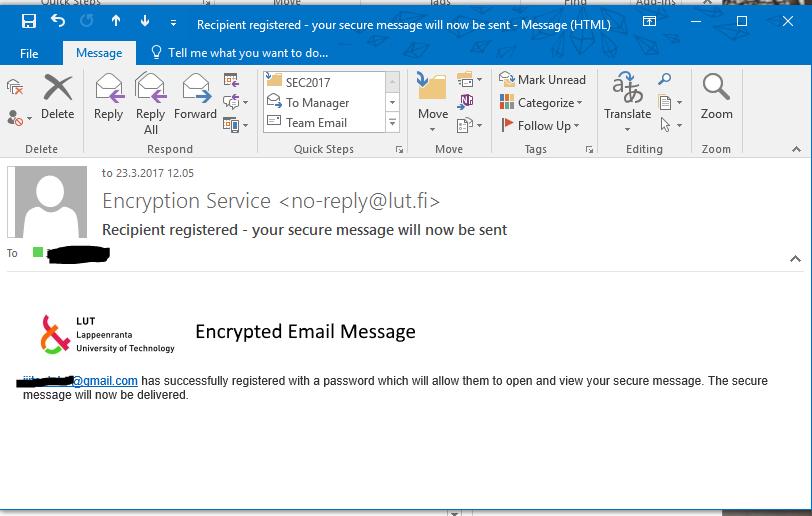Screen dimensions: 812x516
Task: Open the Junk dropdown menu
Action: pos(20,119)
